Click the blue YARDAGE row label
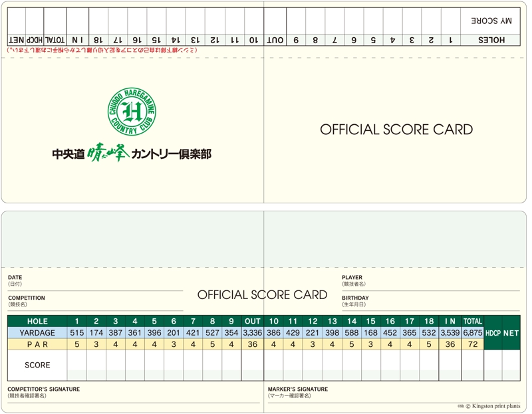The width and height of the screenshot is (532, 414). click(x=37, y=333)
